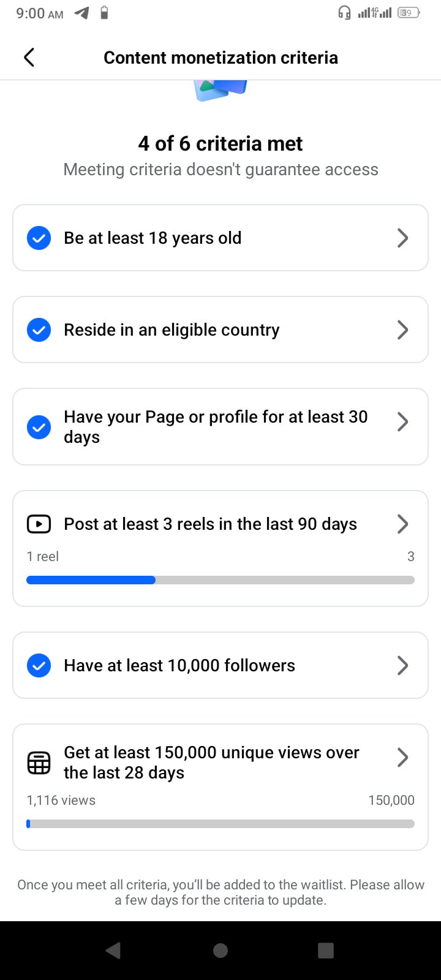Tap the Android back triangle button
441x980 pixels.
tap(113, 950)
